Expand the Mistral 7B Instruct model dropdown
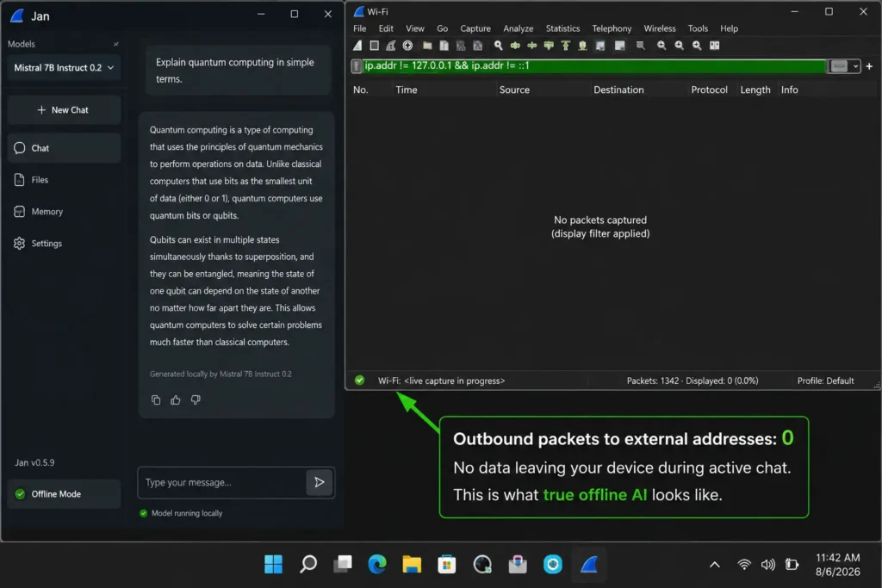This screenshot has height=588, width=882. coord(64,67)
